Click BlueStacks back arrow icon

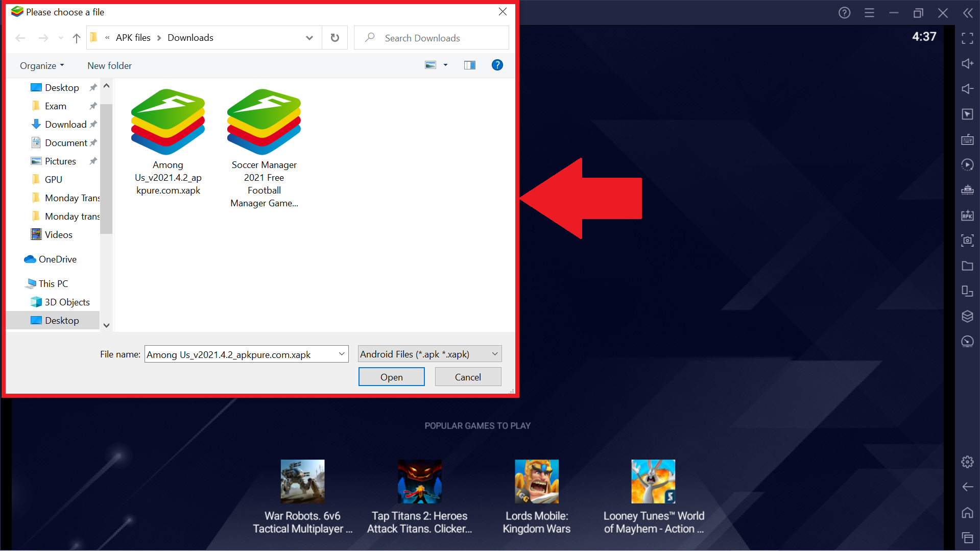967,487
